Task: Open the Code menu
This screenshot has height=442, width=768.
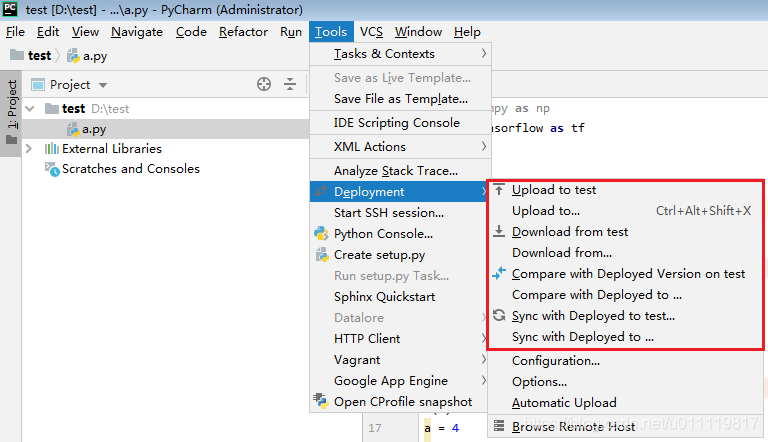Action: pos(191,32)
